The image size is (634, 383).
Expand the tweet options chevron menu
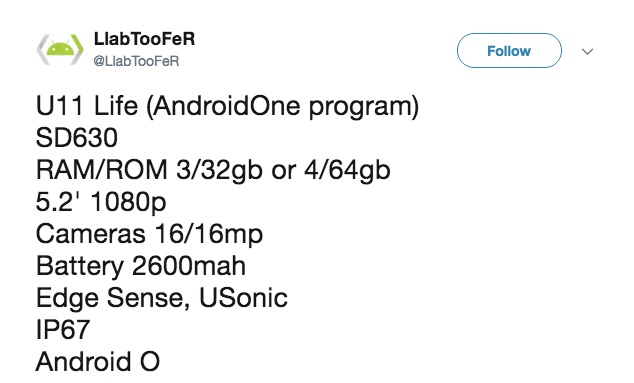(587, 51)
